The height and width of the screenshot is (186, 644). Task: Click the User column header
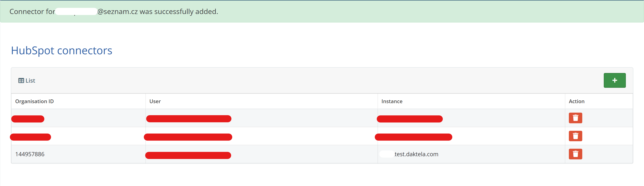coord(155,101)
